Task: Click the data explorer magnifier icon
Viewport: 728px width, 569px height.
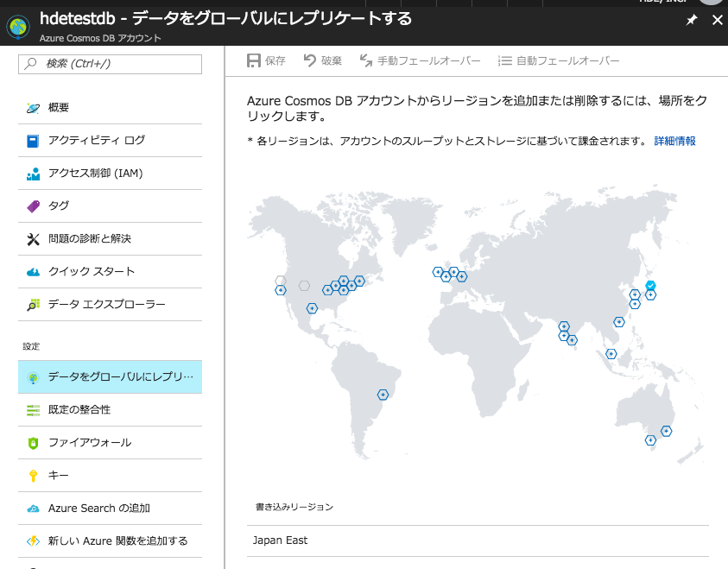Action: click(x=33, y=305)
